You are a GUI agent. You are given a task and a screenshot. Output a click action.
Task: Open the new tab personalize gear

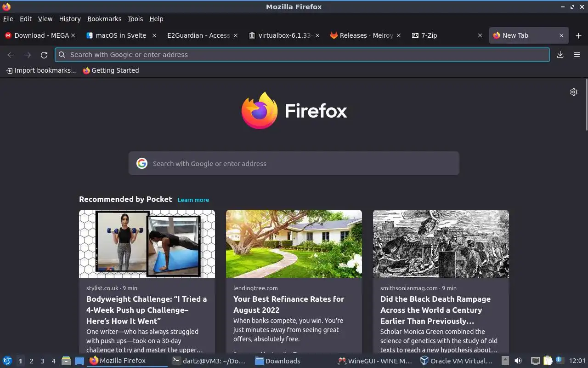click(x=574, y=92)
